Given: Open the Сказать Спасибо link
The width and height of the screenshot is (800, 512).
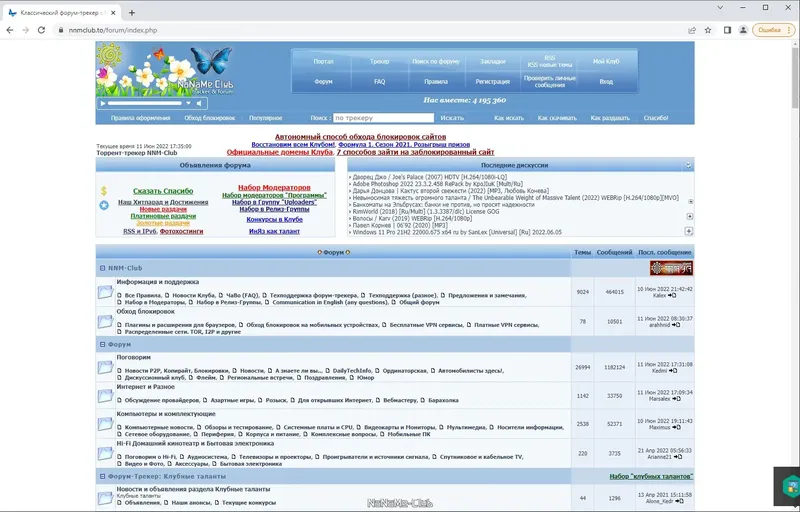Looking at the screenshot, I should tap(163, 191).
